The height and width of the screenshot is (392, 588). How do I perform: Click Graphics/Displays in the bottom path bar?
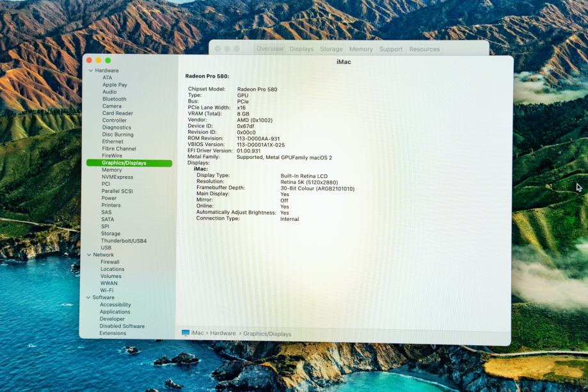[267, 334]
